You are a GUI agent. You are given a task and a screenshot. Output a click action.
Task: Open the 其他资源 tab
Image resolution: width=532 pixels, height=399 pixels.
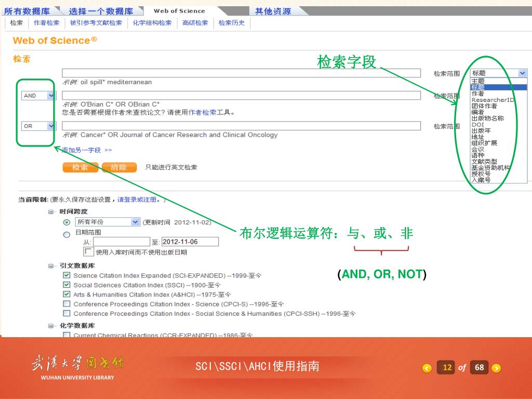pyautogui.click(x=273, y=11)
